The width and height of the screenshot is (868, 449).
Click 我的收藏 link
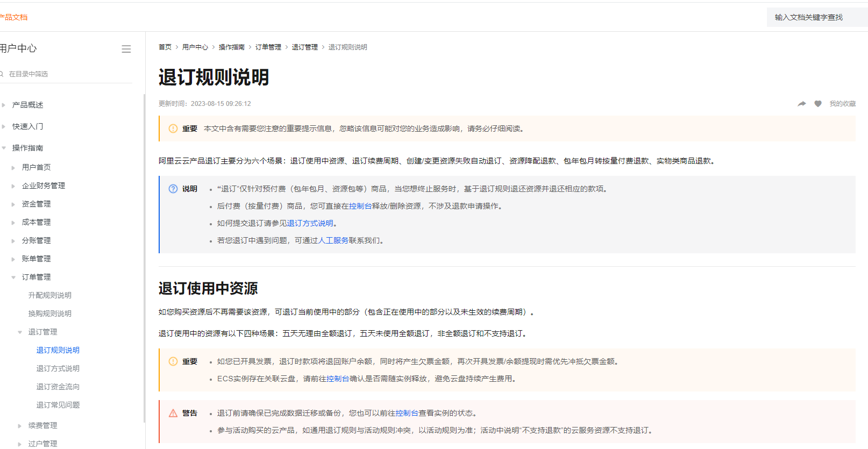click(x=842, y=104)
